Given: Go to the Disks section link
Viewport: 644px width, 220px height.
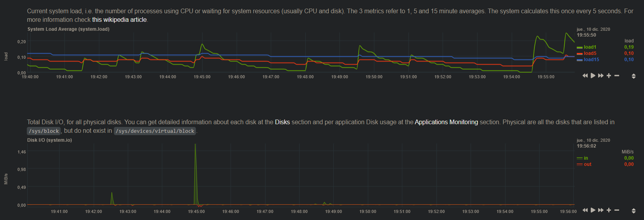Looking at the screenshot, I should 282,122.
